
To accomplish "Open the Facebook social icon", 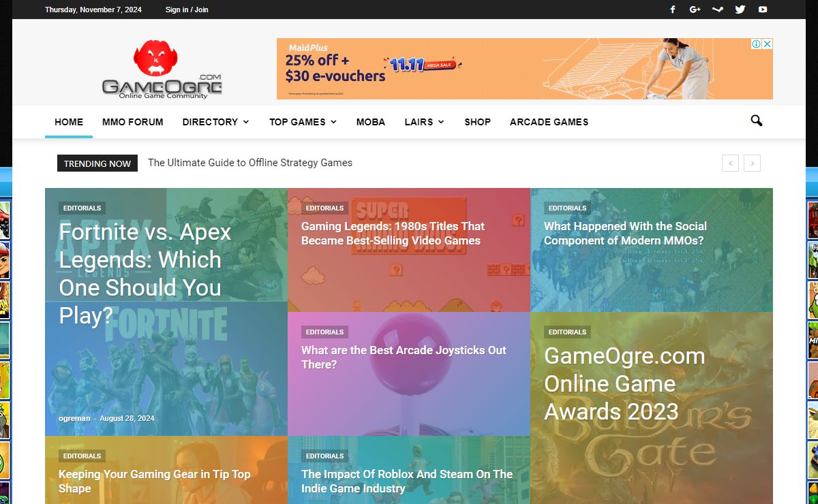I will pyautogui.click(x=673, y=10).
